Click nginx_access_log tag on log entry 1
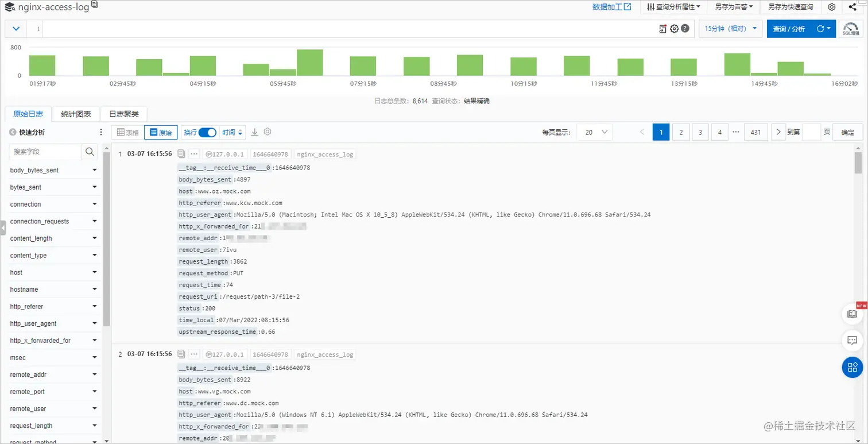Image resolution: width=868 pixels, height=444 pixels. (325, 154)
